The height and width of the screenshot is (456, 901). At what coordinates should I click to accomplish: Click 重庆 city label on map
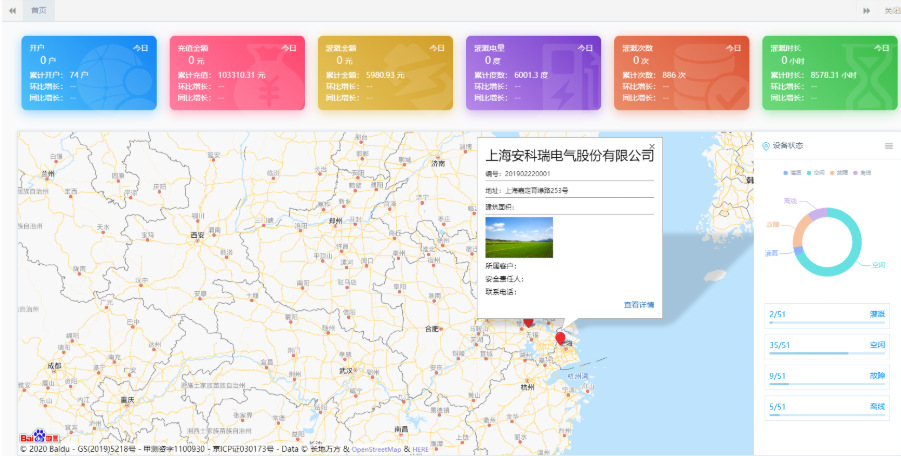[x=128, y=399]
